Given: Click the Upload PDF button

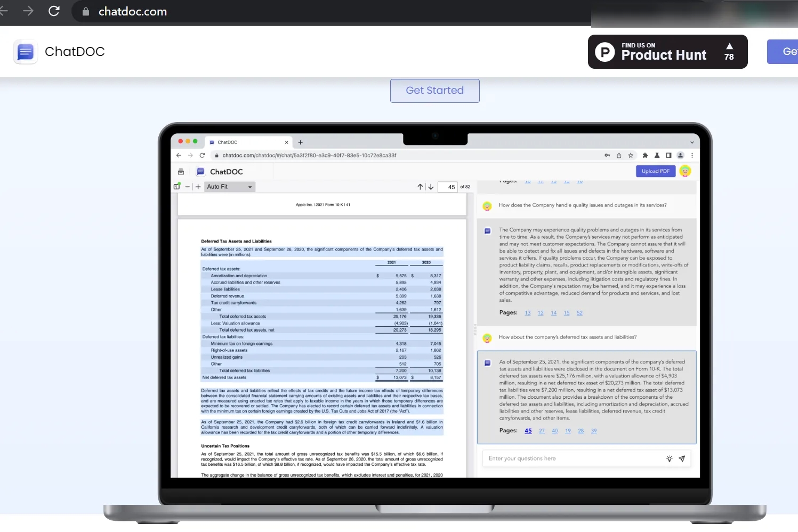Looking at the screenshot, I should pos(656,171).
